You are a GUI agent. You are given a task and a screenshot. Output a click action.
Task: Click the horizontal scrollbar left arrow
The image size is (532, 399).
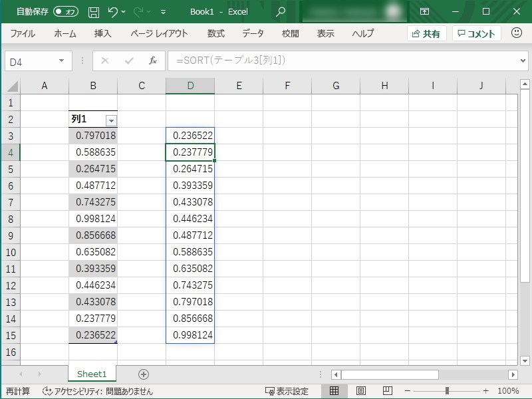coord(336,374)
